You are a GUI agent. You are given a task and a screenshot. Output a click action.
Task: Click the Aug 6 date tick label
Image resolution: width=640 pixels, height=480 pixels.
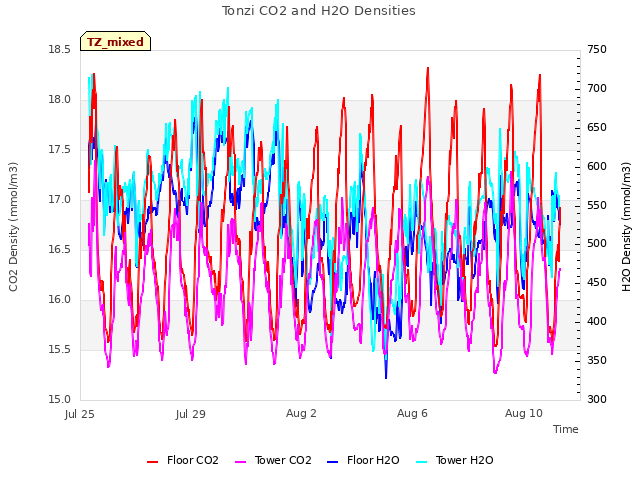coord(412,413)
